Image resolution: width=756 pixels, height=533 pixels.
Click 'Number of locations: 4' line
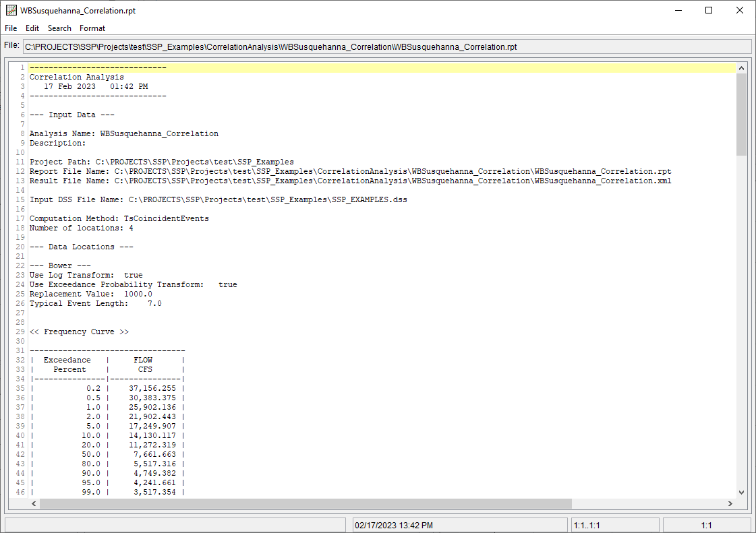(82, 228)
